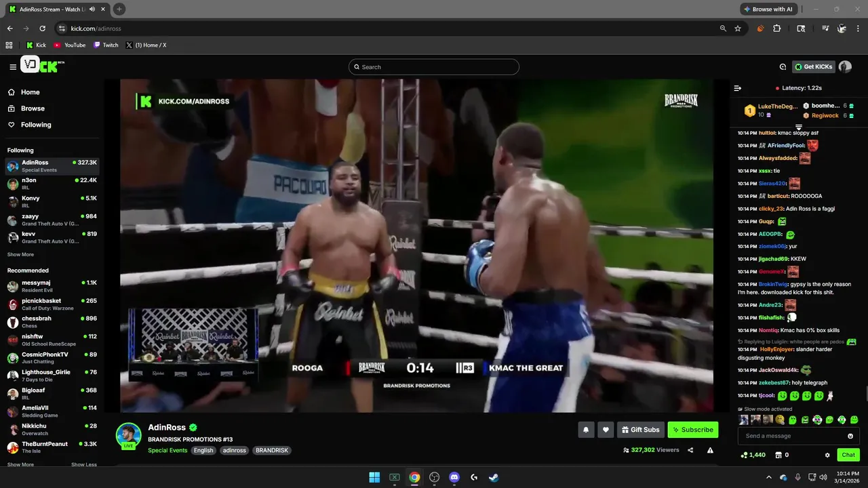868x488 pixels.
Task: Open Following in sidebar
Action: point(30,125)
